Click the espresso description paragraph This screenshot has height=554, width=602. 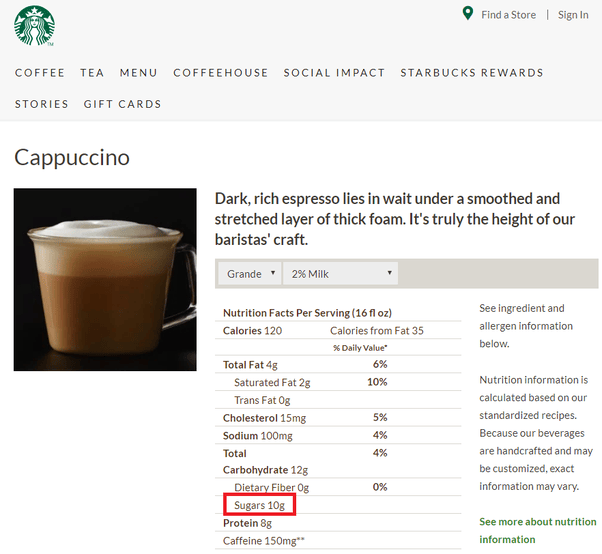click(395, 219)
